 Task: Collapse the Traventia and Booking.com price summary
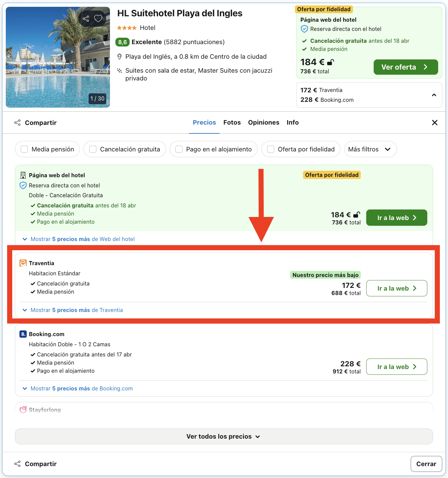pyautogui.click(x=434, y=95)
